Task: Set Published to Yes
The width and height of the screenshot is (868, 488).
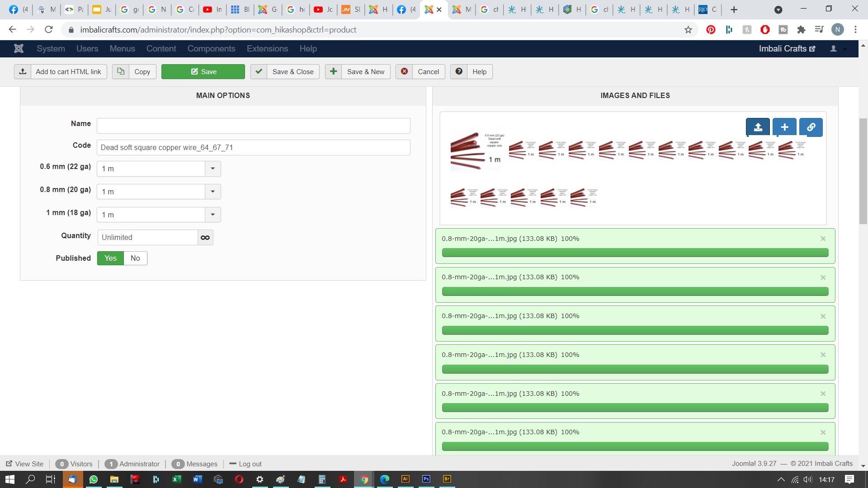Action: [x=110, y=258]
